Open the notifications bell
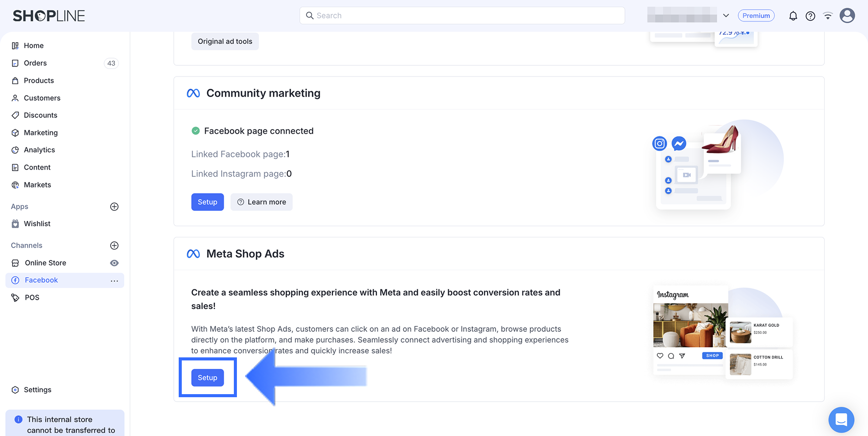 tap(793, 16)
